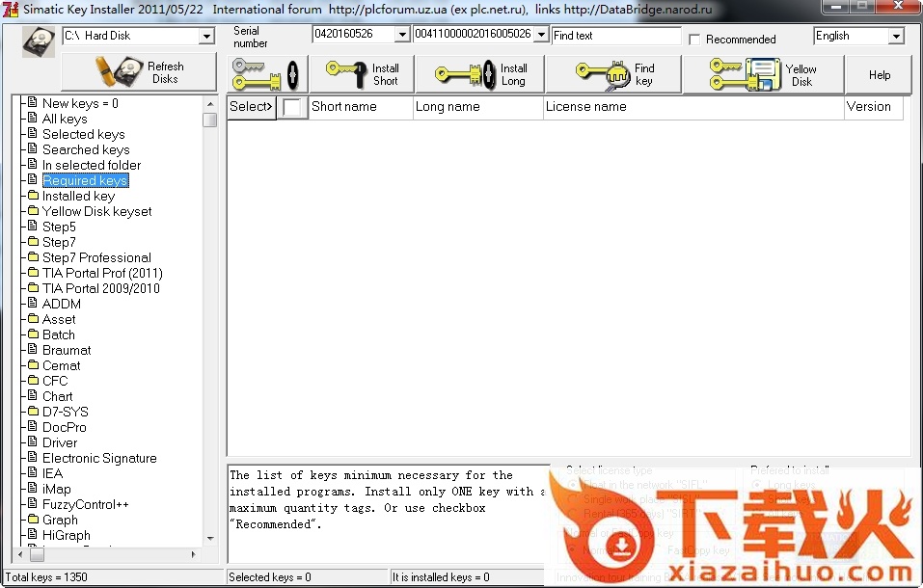The width and height of the screenshot is (923, 588).
Task: Open the Help button
Action: 880,75
